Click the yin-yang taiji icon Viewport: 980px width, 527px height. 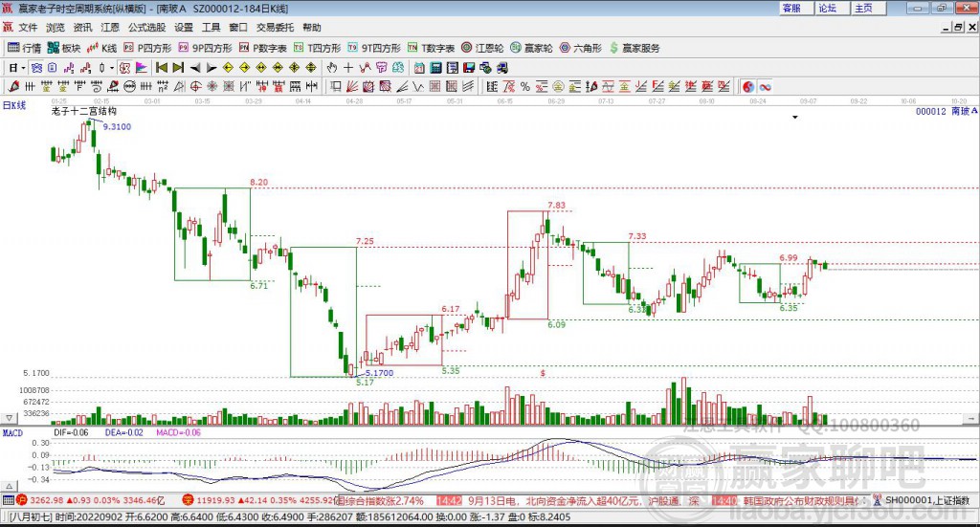click(x=748, y=87)
